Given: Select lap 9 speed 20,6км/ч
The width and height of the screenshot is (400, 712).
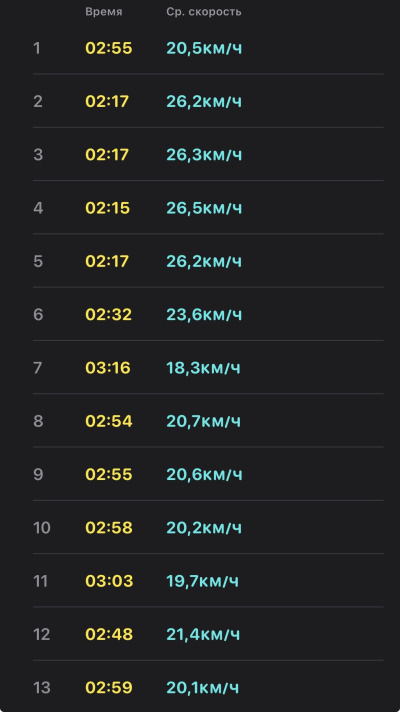Looking at the screenshot, I should (204, 475).
